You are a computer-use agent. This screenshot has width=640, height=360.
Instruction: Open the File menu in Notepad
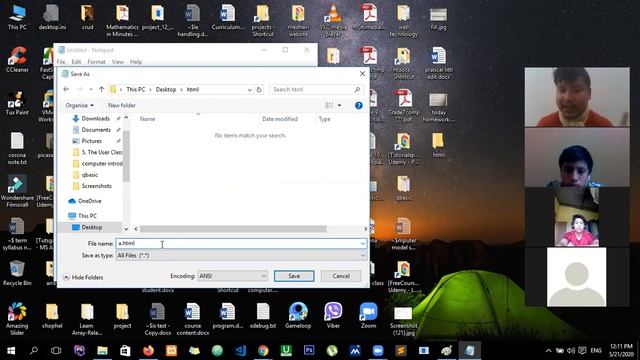[x=61, y=62]
